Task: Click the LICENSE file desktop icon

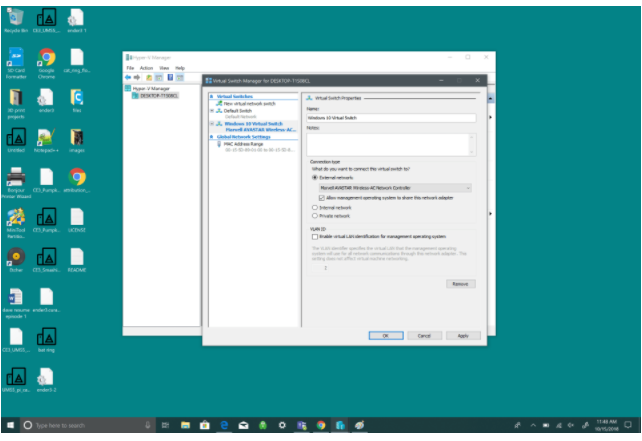Action: 77,220
